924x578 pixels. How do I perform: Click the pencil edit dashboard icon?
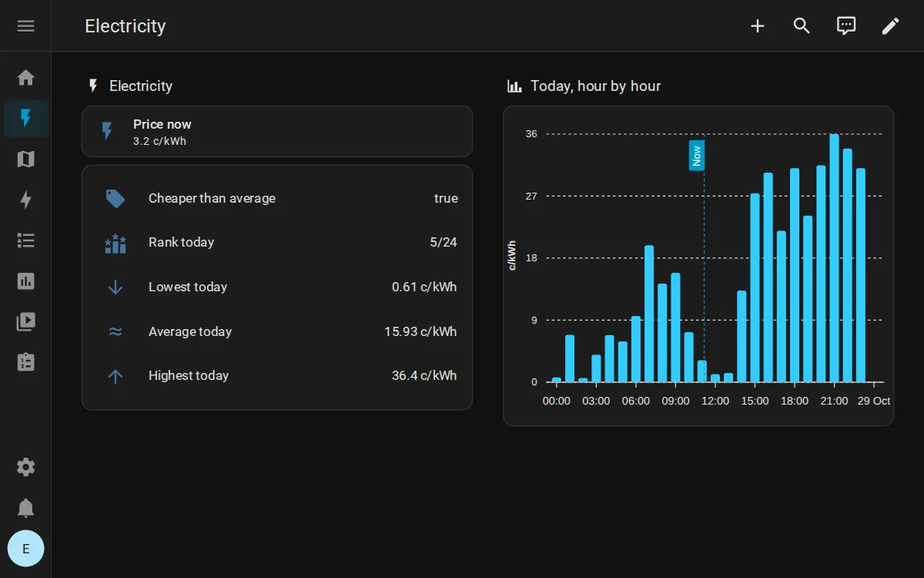click(890, 26)
